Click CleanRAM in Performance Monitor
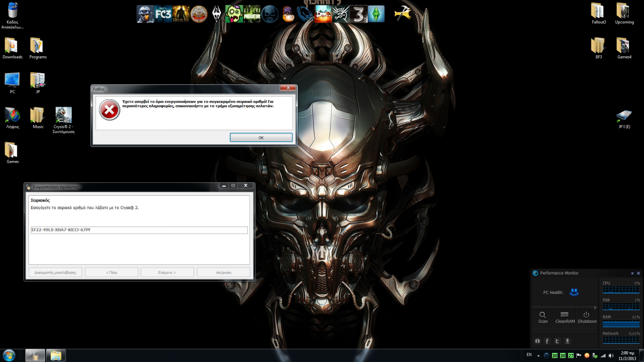644x362 pixels. [565, 317]
